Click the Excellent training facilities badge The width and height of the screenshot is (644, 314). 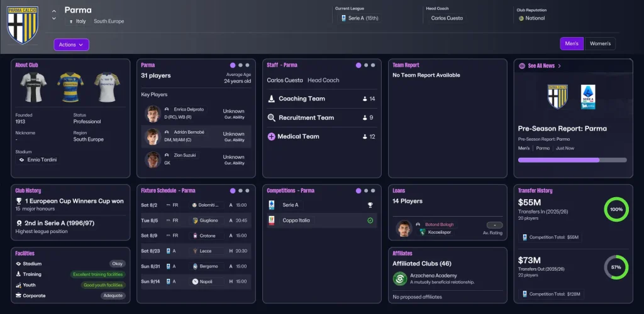pyautogui.click(x=97, y=274)
